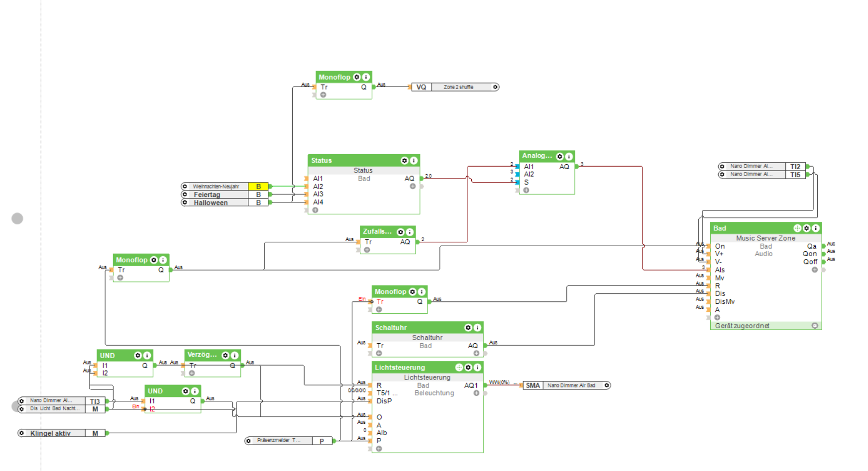Select the SMA Nano Dimmer Air Bad output
868x471 pixels.
tap(566, 385)
